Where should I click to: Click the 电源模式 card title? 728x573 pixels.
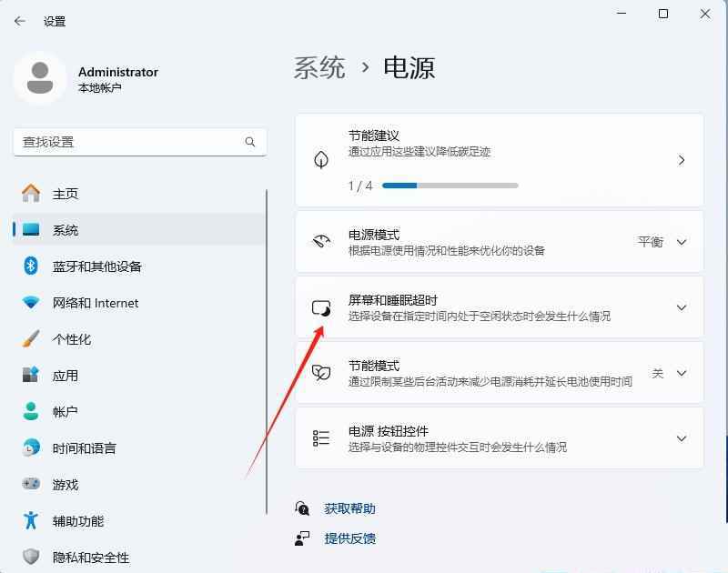(x=374, y=235)
